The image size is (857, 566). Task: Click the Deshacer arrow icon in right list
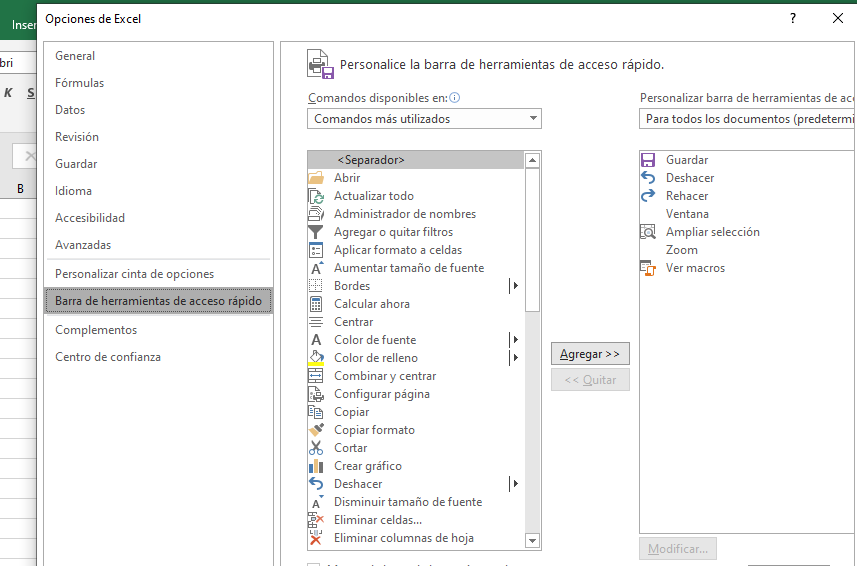[648, 178]
